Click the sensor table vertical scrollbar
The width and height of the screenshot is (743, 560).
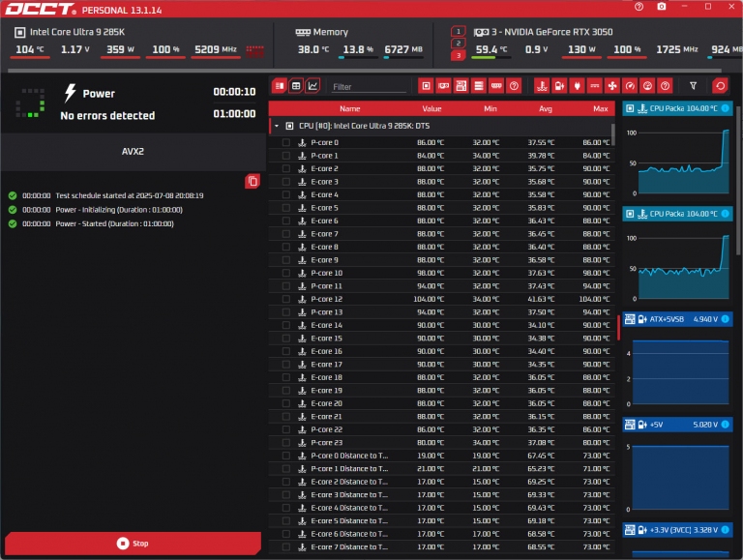[x=613, y=134]
